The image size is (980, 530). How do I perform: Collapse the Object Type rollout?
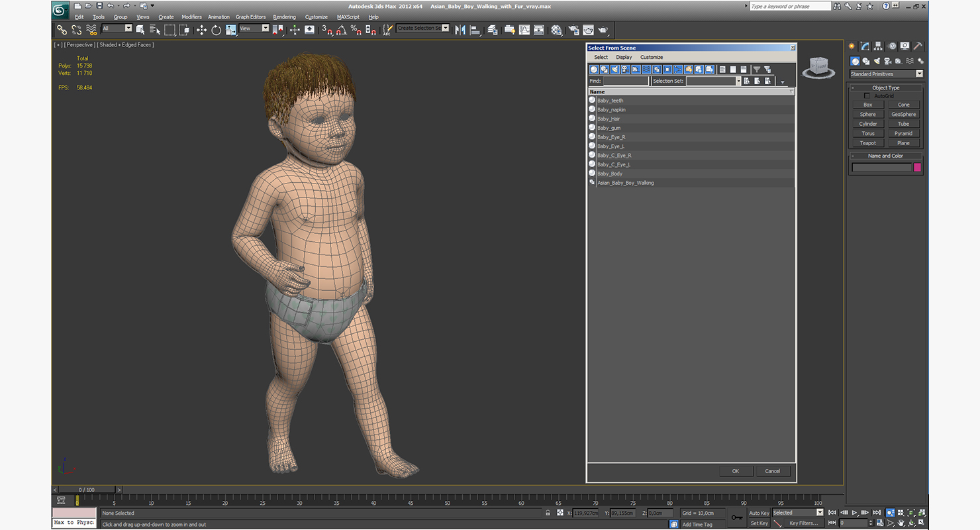click(x=885, y=87)
